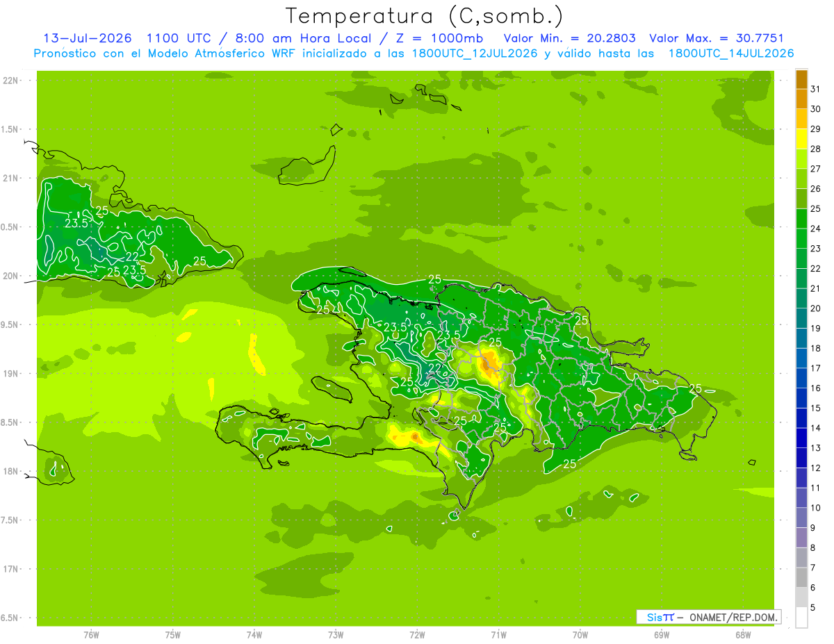Image resolution: width=834 pixels, height=644 pixels.
Task: Pick the purple legend swatch between 9 and 10
Action: tap(801, 518)
